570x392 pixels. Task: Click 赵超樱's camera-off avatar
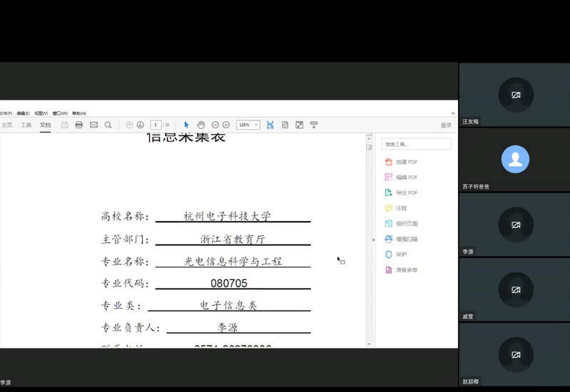click(x=516, y=354)
